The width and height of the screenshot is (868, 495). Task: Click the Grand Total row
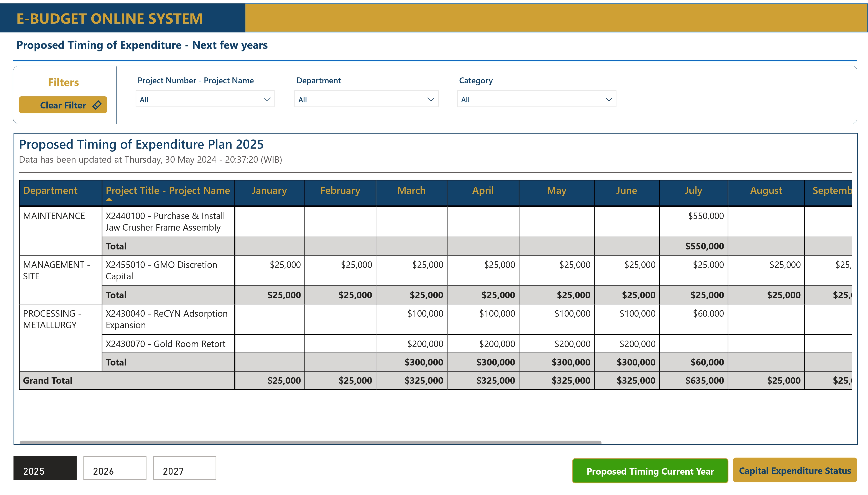click(48, 380)
